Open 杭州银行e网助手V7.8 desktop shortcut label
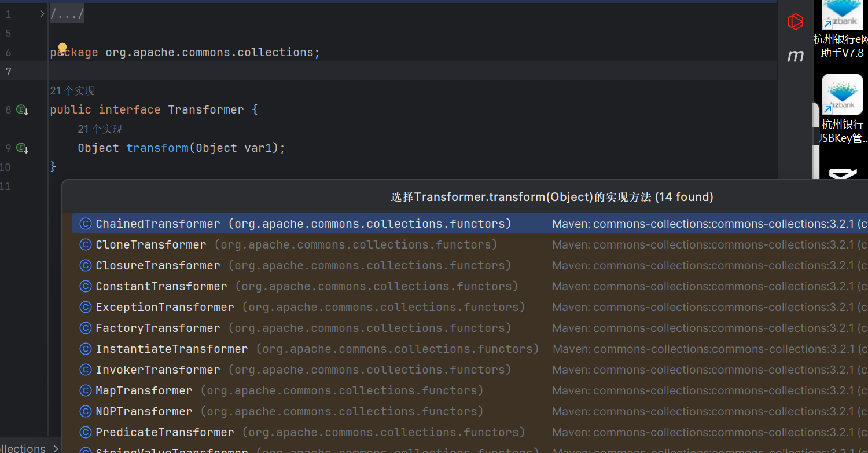 (842, 46)
